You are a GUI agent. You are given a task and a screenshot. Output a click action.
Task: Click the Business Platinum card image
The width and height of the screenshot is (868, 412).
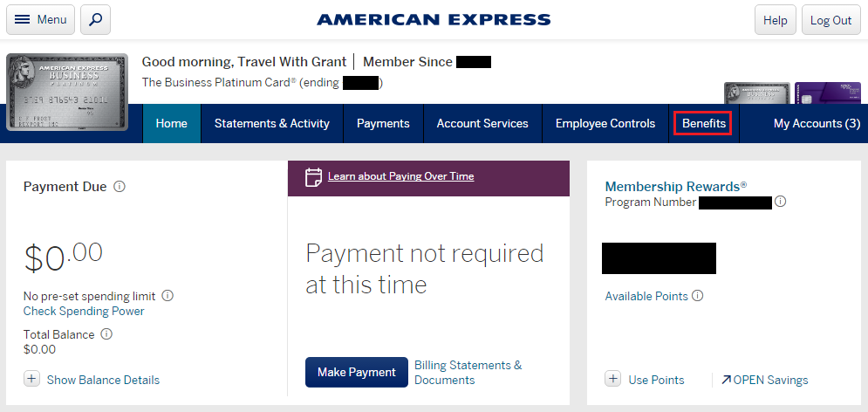(x=67, y=92)
